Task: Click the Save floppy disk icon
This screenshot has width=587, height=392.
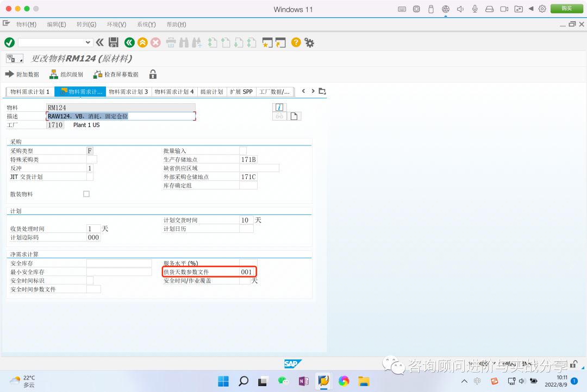Action: coord(114,42)
